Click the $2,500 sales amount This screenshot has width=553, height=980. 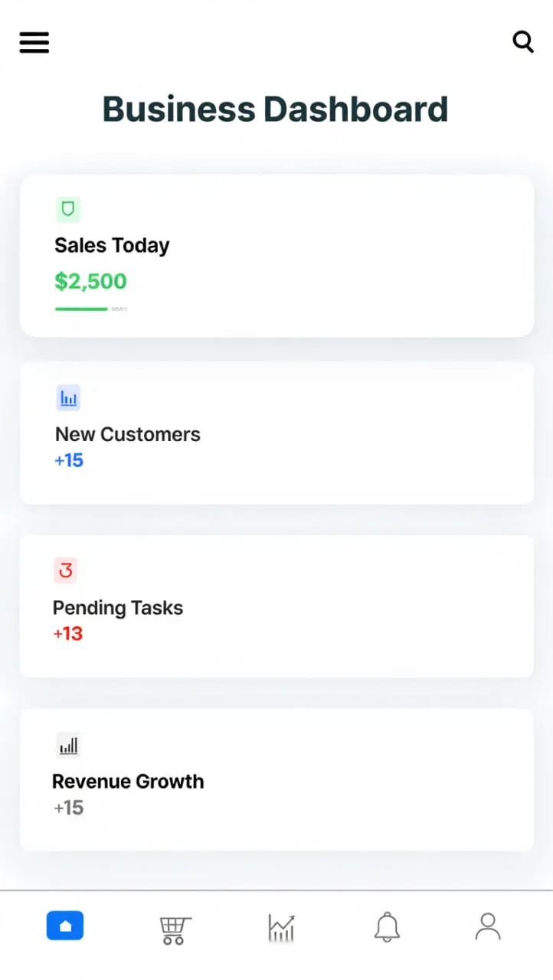pyautogui.click(x=90, y=282)
